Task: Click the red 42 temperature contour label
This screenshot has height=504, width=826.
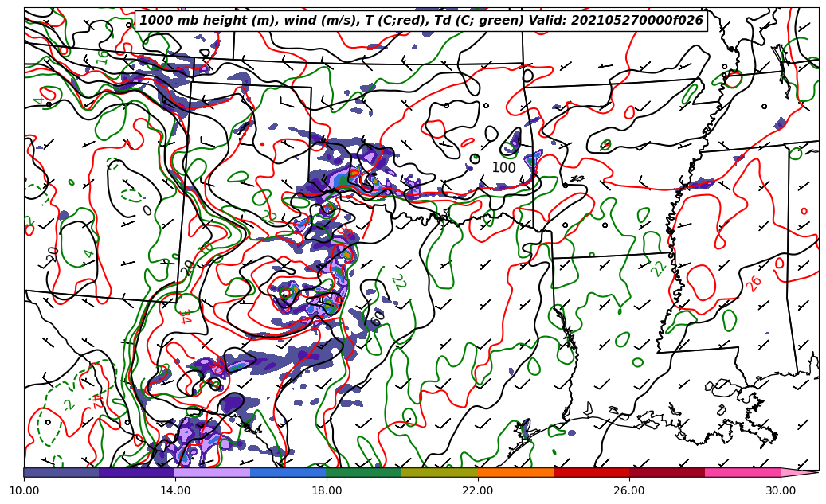Action: tap(97, 402)
